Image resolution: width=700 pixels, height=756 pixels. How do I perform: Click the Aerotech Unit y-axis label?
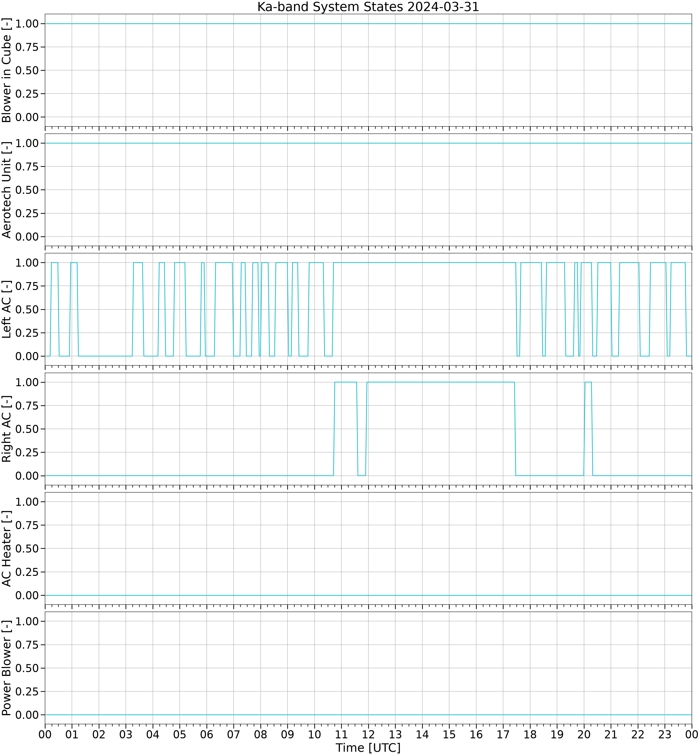[x=7, y=190]
